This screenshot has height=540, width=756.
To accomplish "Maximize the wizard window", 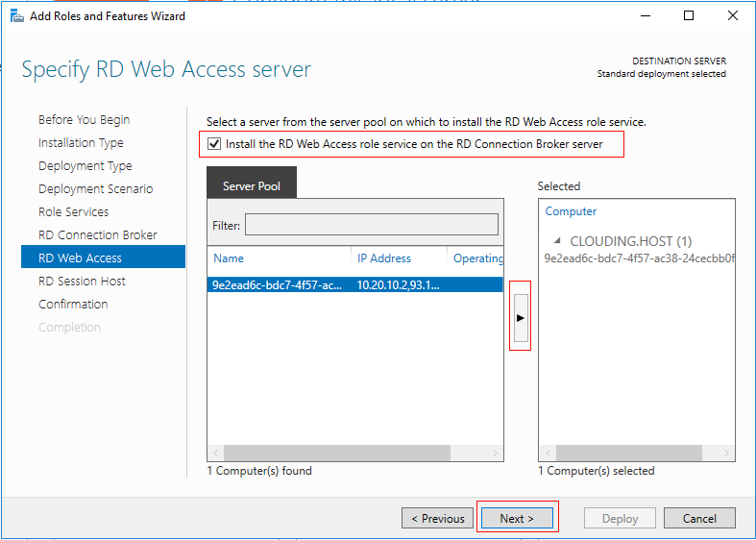I will pyautogui.click(x=689, y=16).
